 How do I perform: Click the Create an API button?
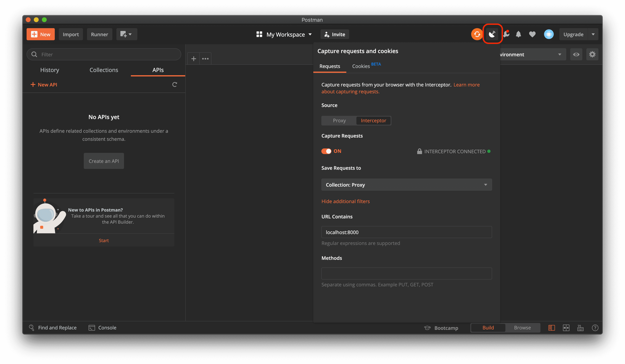click(104, 161)
